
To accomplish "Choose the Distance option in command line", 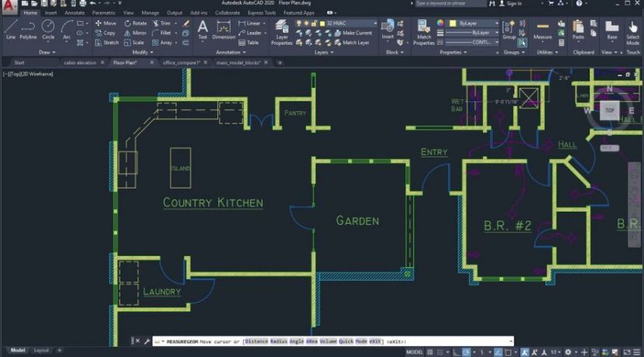I will [x=256, y=341].
